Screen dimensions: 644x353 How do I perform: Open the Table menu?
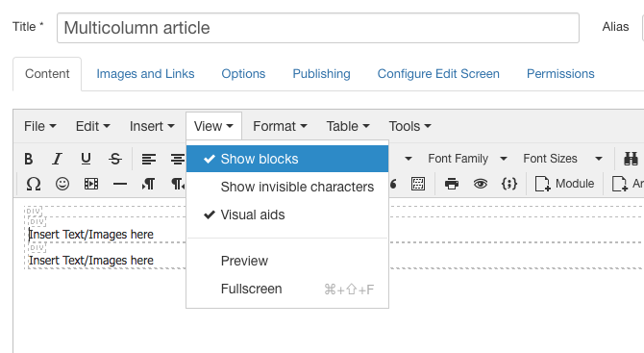pos(348,126)
